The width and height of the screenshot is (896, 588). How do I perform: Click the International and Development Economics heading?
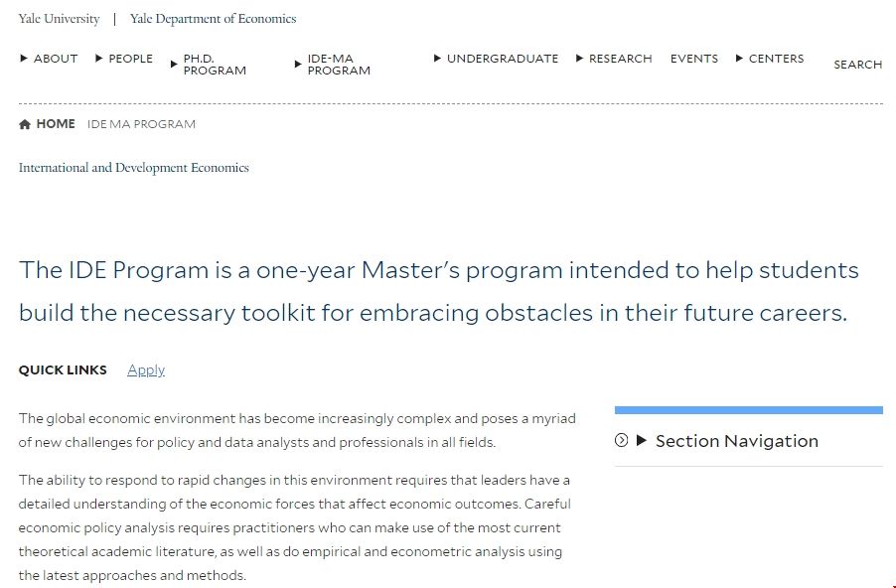tap(133, 167)
